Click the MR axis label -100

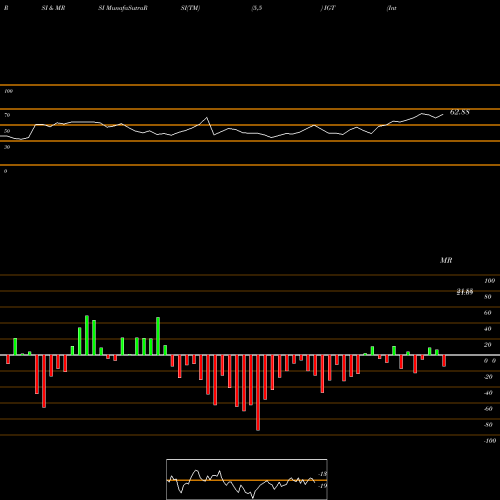tap(490, 441)
